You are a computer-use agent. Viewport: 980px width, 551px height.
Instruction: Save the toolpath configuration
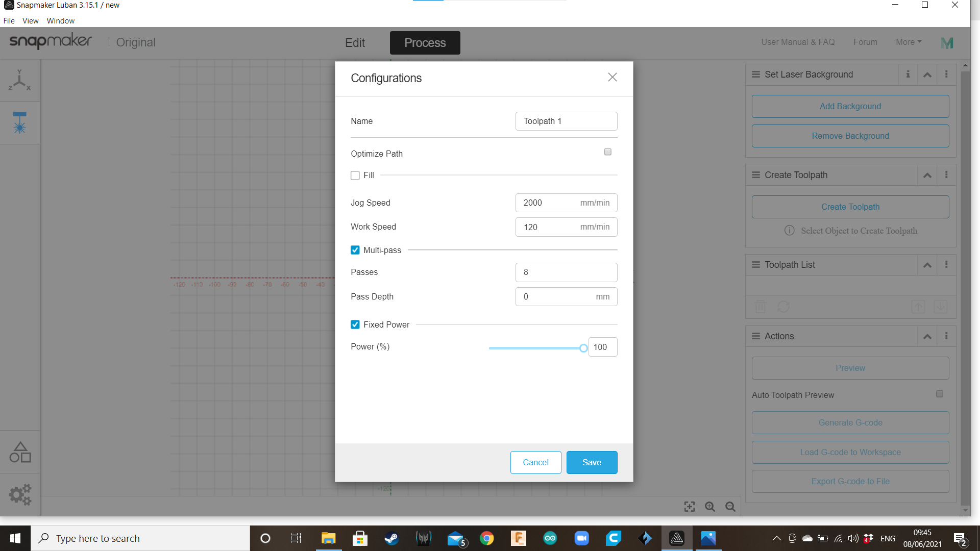pos(592,462)
